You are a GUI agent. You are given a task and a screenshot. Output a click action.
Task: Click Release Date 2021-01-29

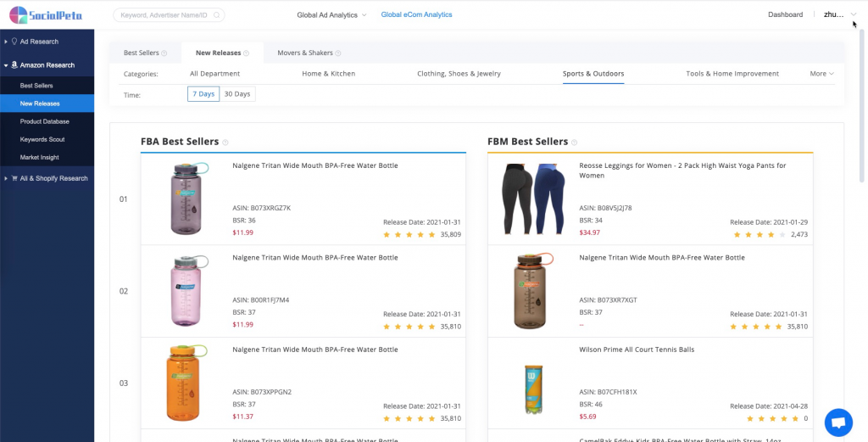click(x=769, y=222)
